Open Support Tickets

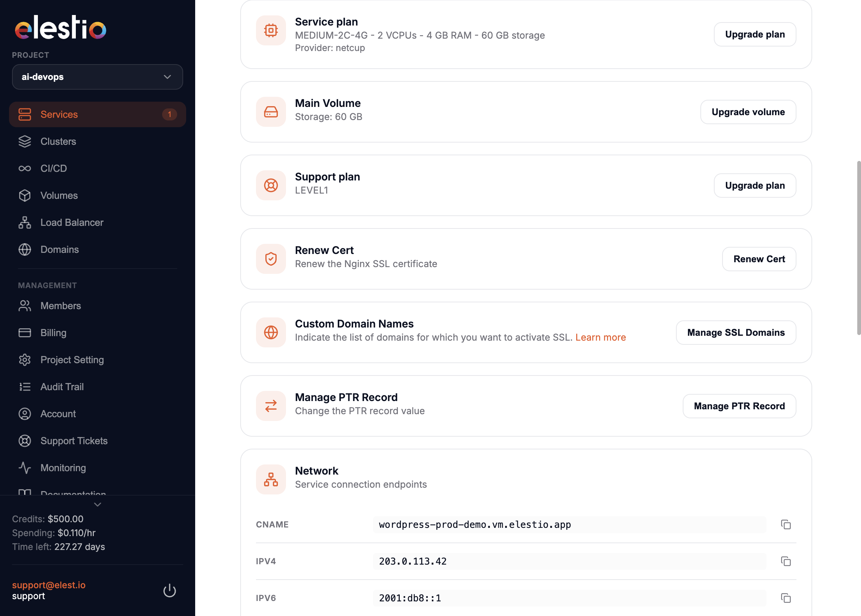pos(98,441)
